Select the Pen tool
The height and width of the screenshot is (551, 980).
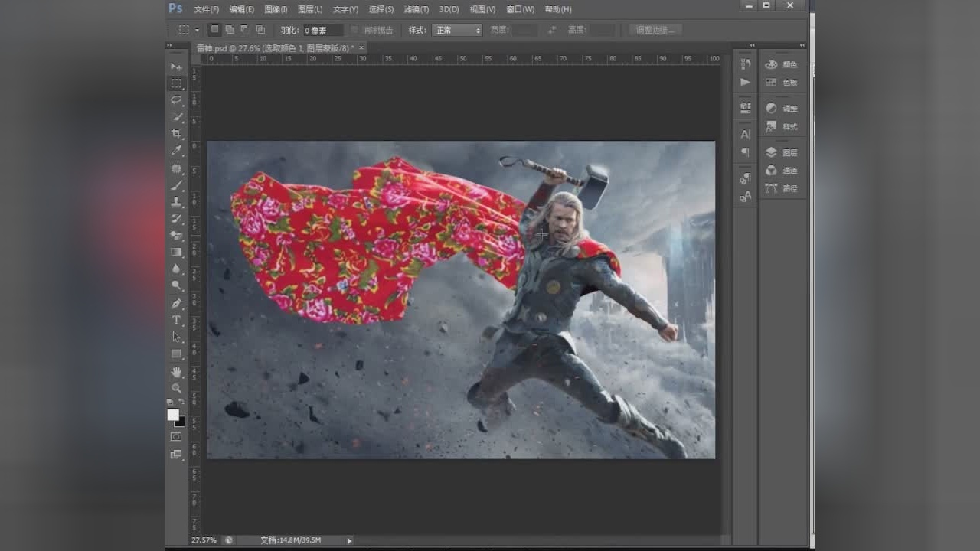177,303
